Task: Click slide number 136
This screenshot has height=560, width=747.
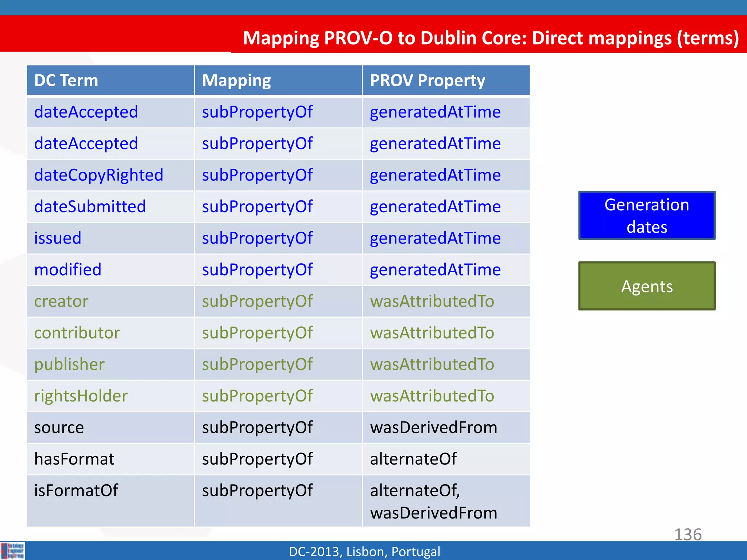Action: 688,534
